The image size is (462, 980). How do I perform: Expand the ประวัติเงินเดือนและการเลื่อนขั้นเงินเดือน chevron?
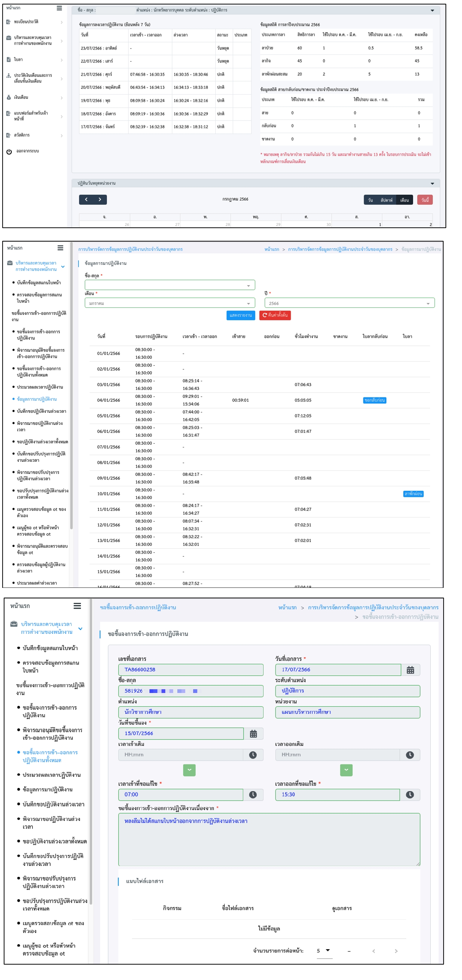(62, 78)
